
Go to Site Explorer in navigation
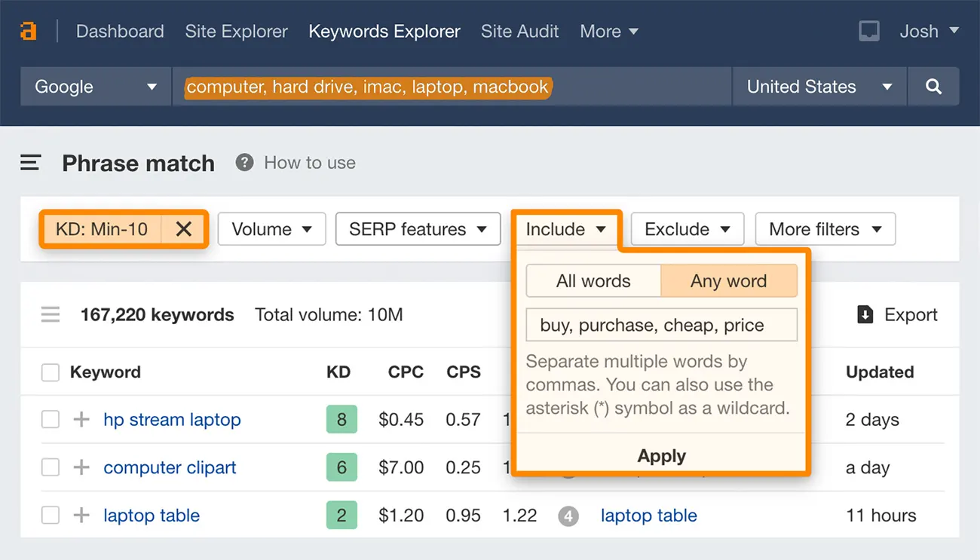tap(236, 32)
